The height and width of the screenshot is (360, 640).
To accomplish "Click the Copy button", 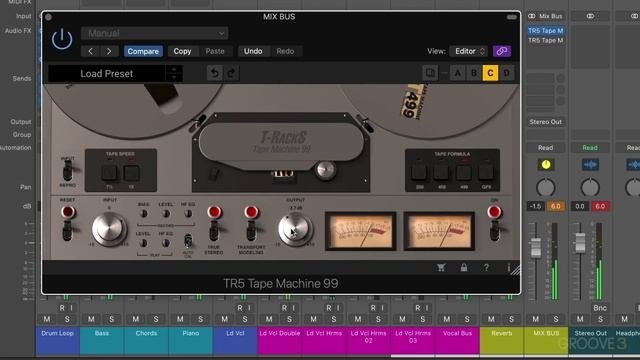I will pyautogui.click(x=182, y=51).
